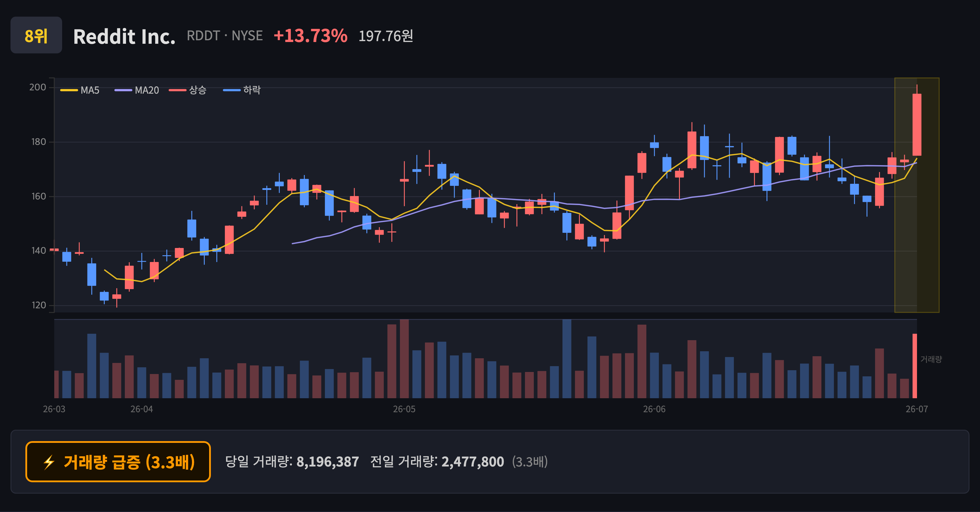Viewport: 980px width, 512px height.
Task: Click the 26-07 date axis label
Action: pyautogui.click(x=917, y=409)
